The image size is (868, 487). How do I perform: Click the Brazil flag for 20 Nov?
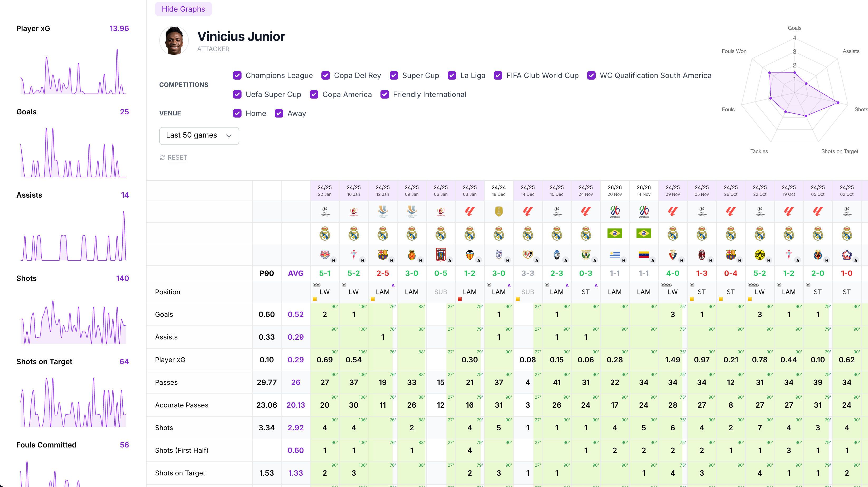(x=615, y=233)
